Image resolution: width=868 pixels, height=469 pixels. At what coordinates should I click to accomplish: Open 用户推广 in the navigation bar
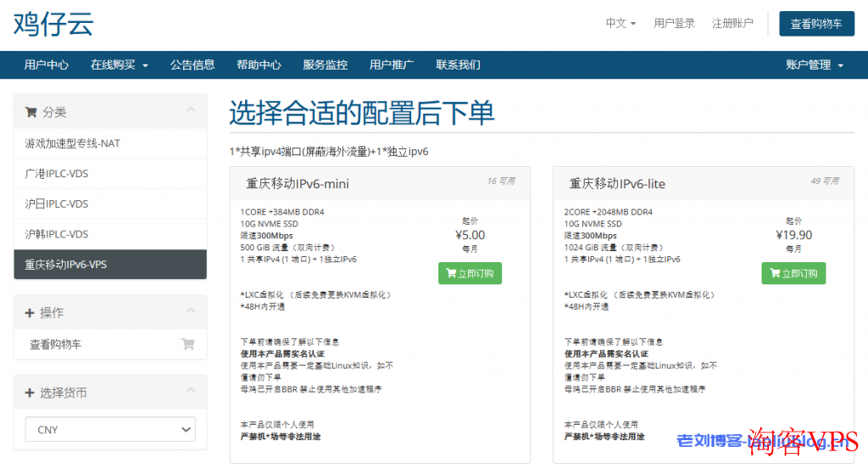click(392, 64)
